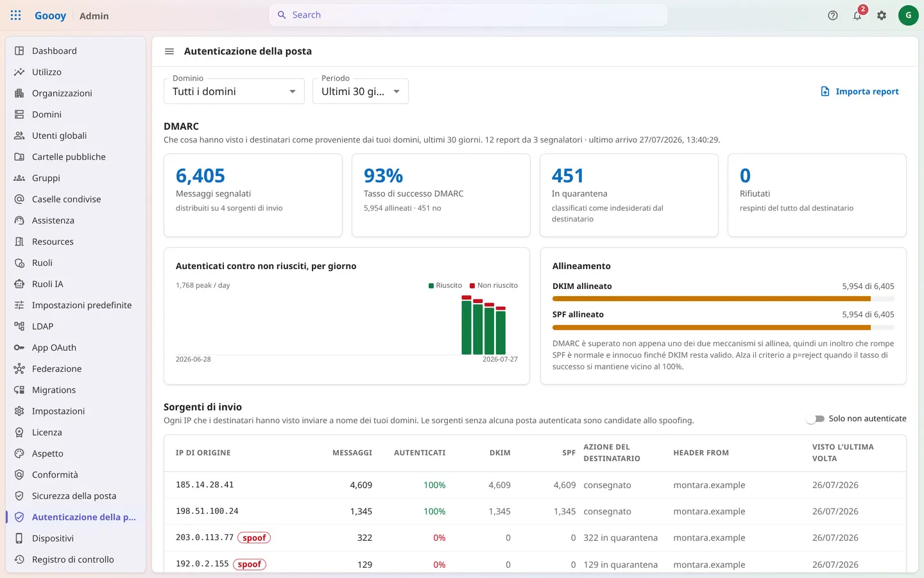Focus the Search input field
Screen dimensions: 924x578
[468, 15]
